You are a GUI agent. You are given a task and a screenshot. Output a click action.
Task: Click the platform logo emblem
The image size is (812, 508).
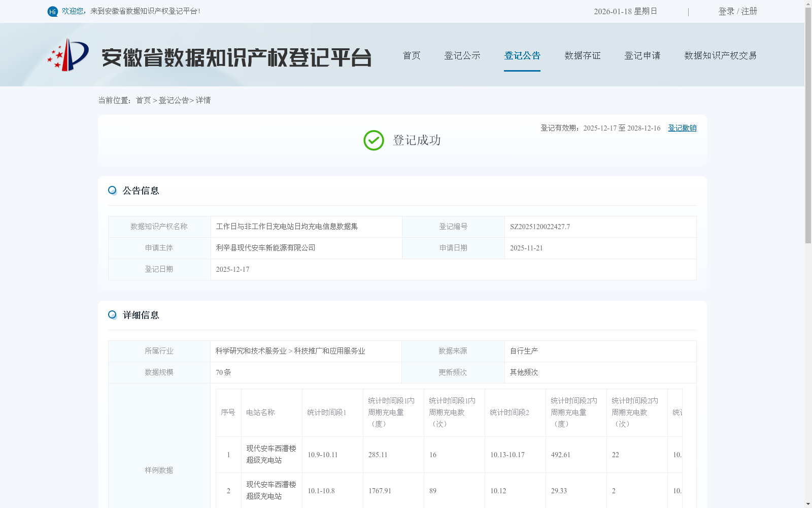pyautogui.click(x=68, y=55)
